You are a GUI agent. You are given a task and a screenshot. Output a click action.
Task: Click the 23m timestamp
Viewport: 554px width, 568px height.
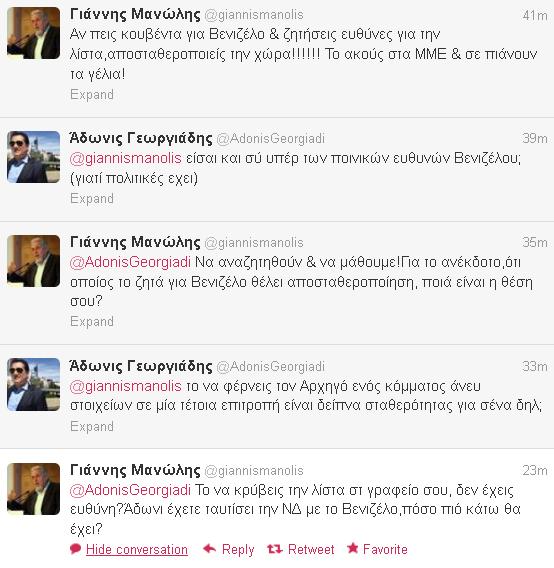point(535,470)
